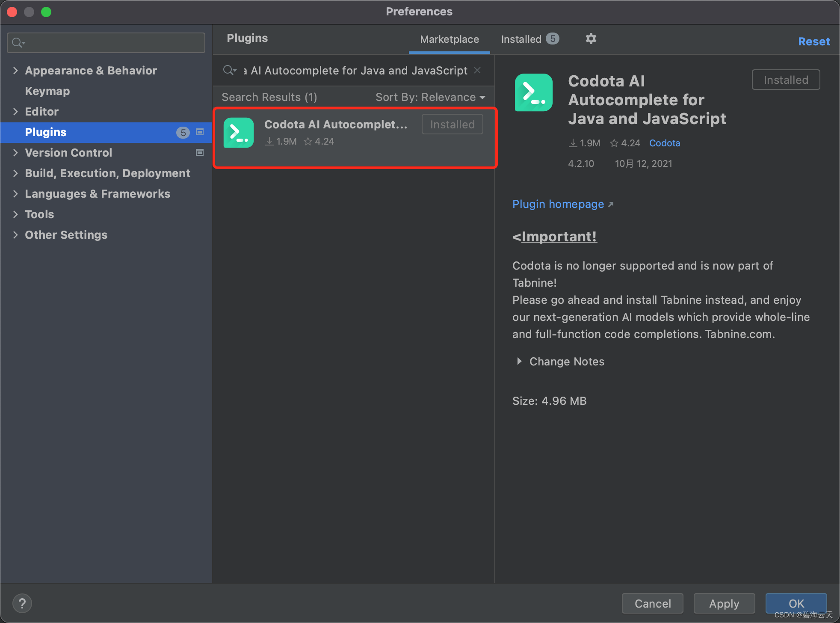
Task: Click the Reset link
Action: click(813, 42)
